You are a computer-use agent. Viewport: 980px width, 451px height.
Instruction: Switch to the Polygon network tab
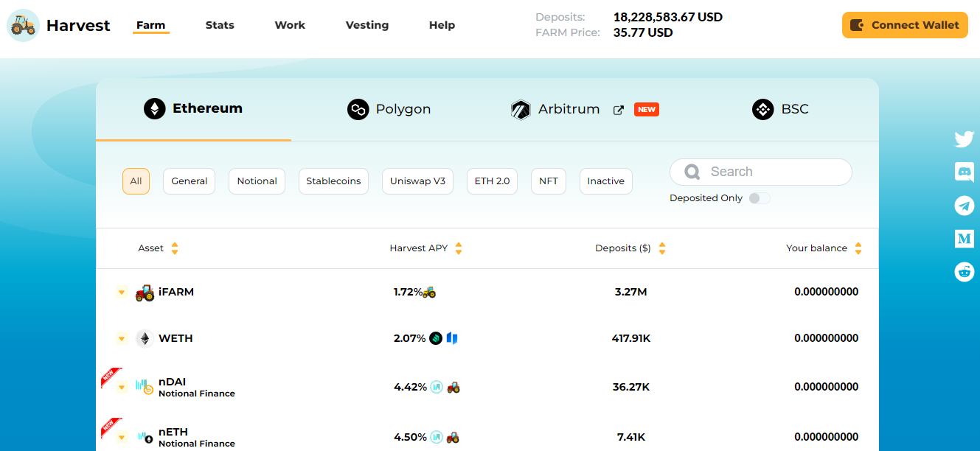389,109
